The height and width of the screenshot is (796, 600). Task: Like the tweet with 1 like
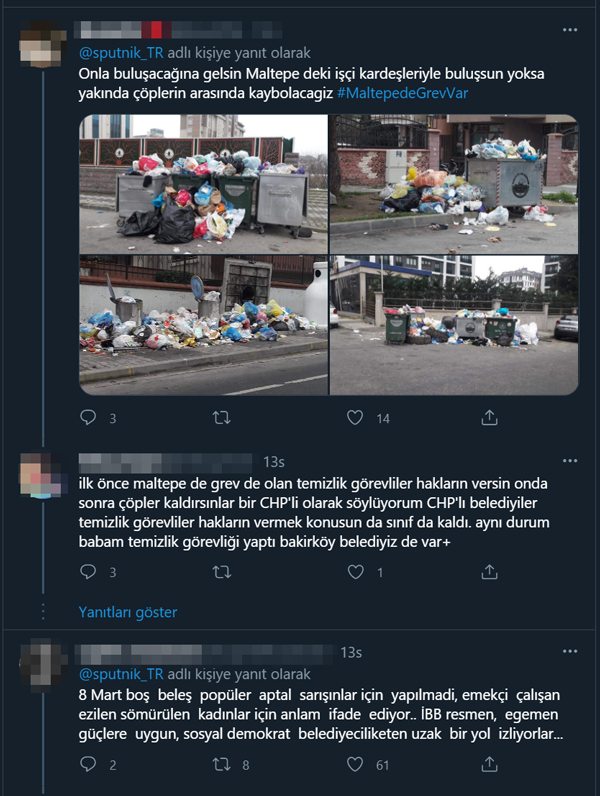click(355, 572)
